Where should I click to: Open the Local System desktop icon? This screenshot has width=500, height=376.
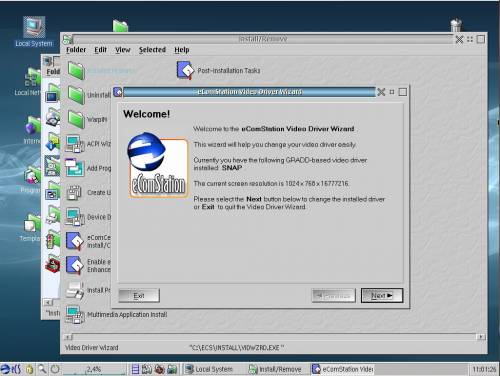tap(34, 27)
